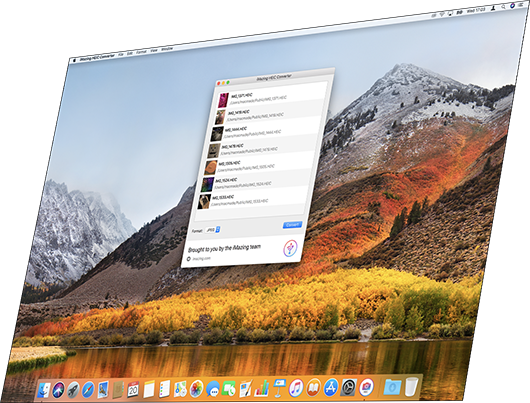Open Calendar from the Dock
The image size is (530, 403).
[133, 390]
